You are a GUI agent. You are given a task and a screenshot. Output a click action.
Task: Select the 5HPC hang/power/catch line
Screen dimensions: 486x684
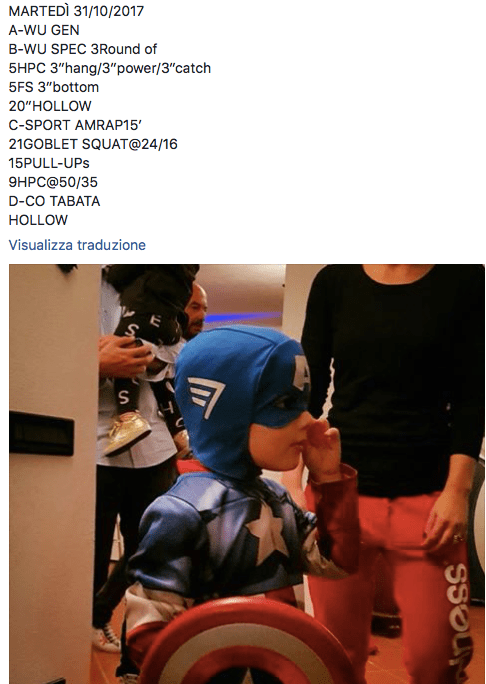(x=110, y=68)
